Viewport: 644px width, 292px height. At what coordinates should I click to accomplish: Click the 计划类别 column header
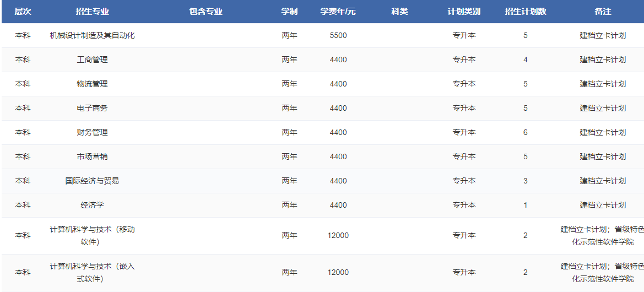(464, 12)
